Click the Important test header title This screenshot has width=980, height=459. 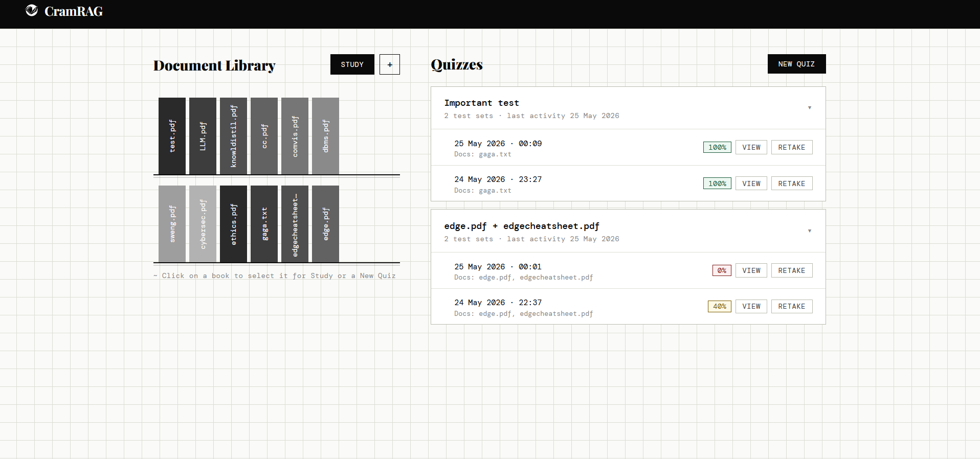[x=481, y=103]
